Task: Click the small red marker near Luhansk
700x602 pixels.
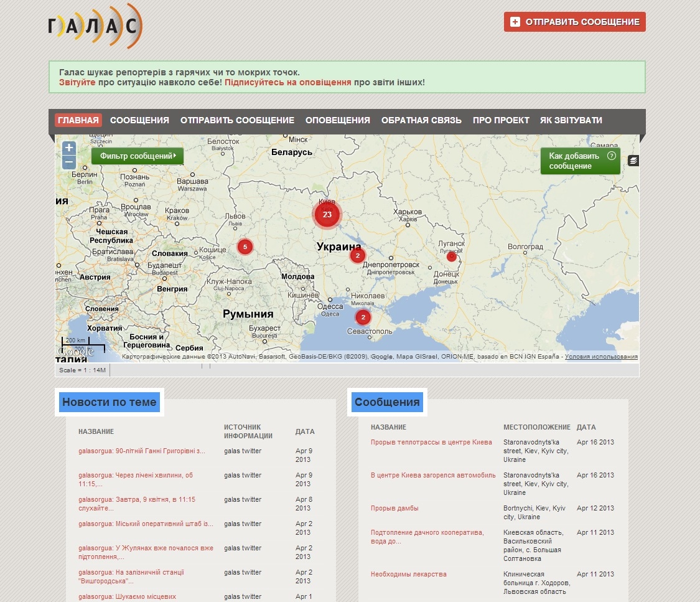Action: (x=452, y=256)
